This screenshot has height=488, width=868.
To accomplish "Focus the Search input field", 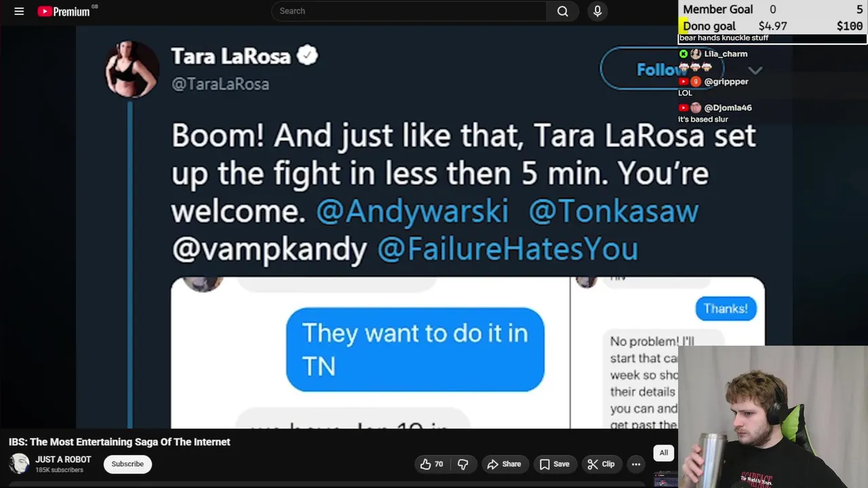I will pyautogui.click(x=409, y=11).
